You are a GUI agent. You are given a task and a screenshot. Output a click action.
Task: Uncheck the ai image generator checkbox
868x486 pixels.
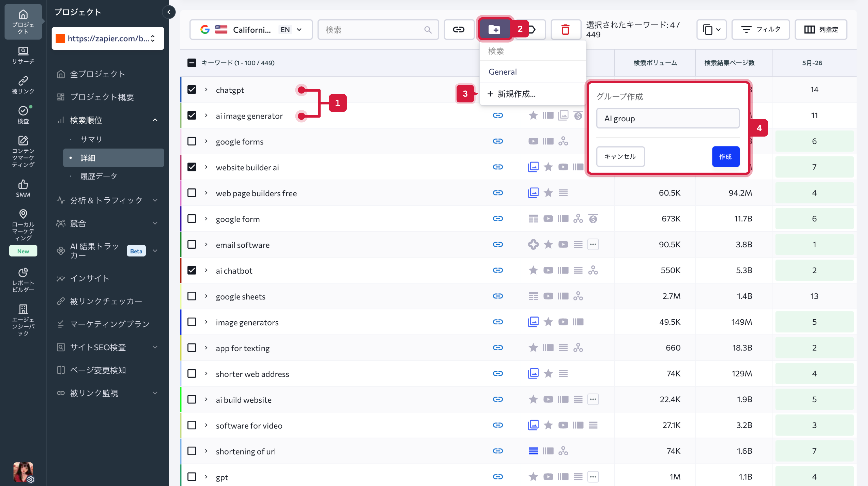192,115
